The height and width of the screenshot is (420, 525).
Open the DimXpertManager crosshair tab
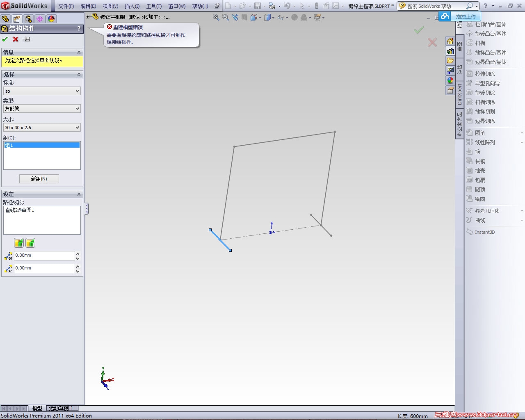pos(40,19)
